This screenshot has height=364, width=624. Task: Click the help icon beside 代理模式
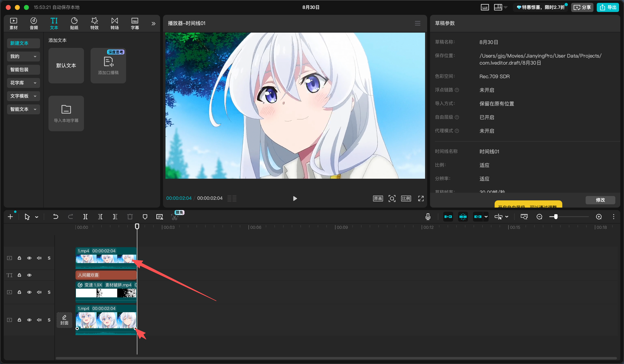click(x=457, y=131)
